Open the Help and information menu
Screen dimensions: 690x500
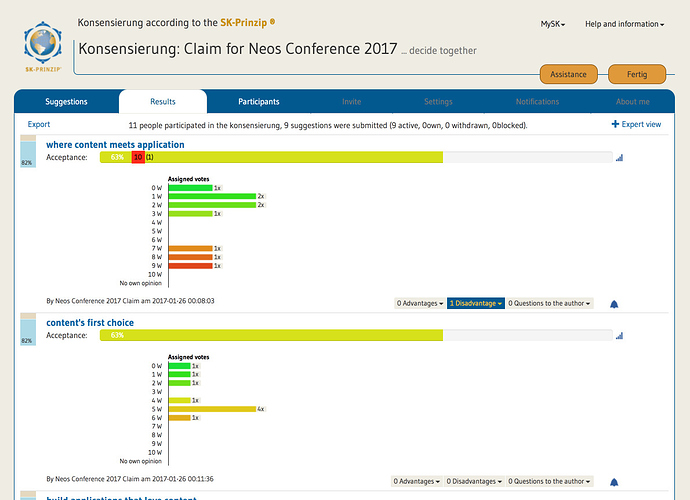point(623,24)
